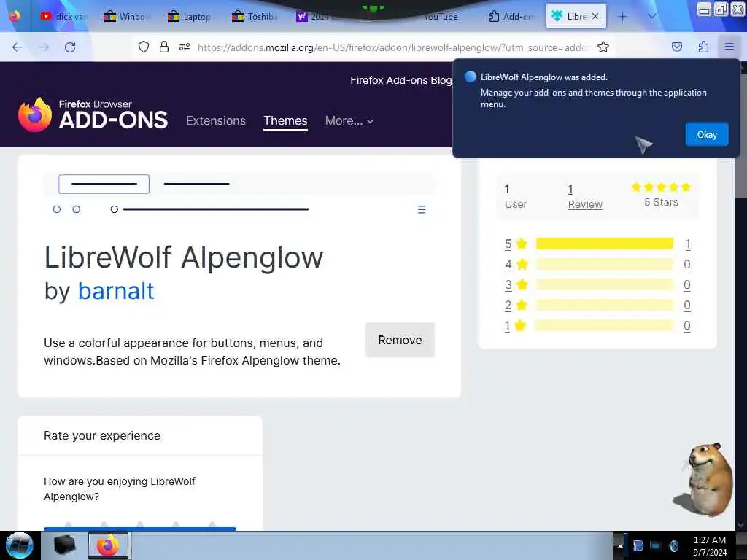Click the 5-star review count of 1
747x560 pixels.
687,244
